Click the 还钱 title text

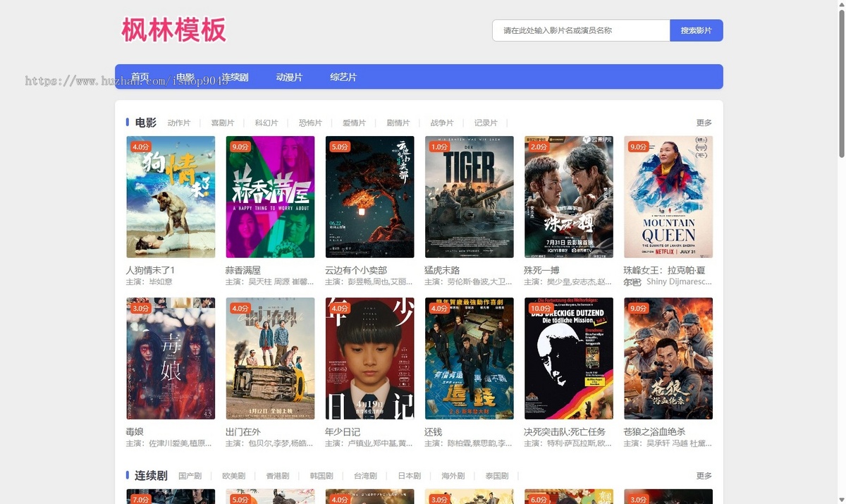433,431
